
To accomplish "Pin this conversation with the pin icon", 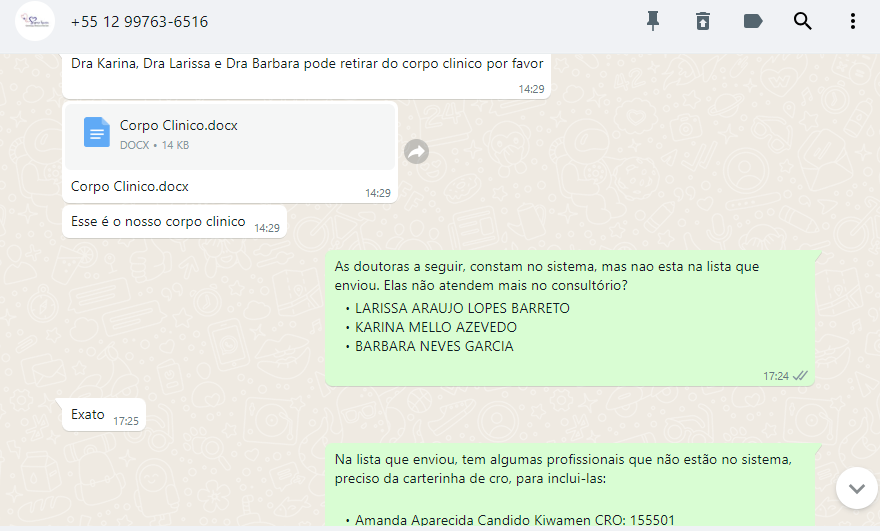I will click(653, 21).
